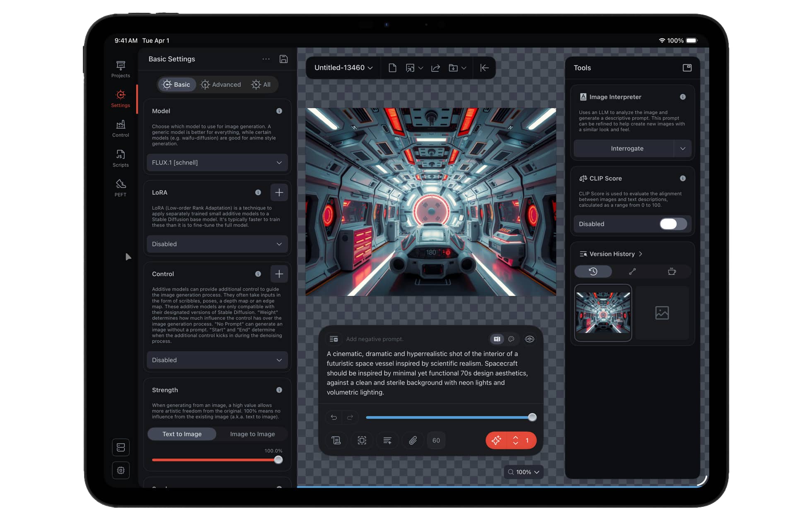Add a new LoRA with plus button
The image size is (812, 521).
(279, 192)
